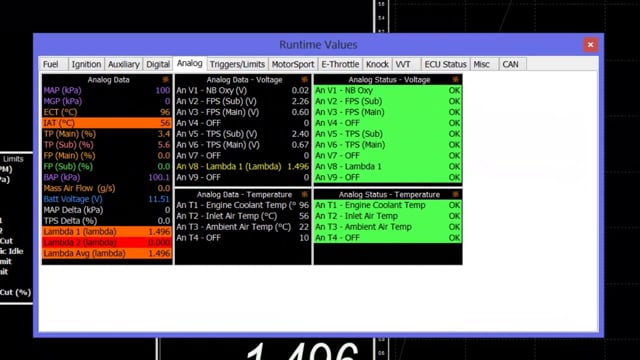
Task: Open the Triggers/Limits tab
Action: point(237,64)
